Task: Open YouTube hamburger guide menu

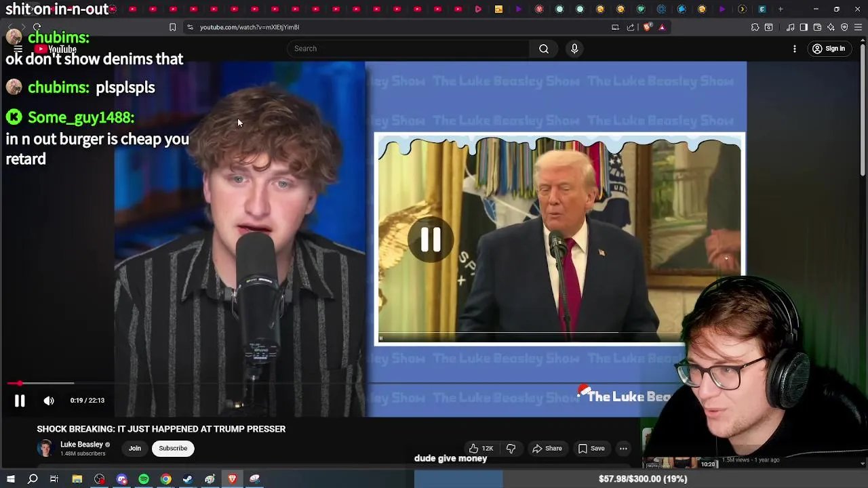Action: tap(18, 49)
